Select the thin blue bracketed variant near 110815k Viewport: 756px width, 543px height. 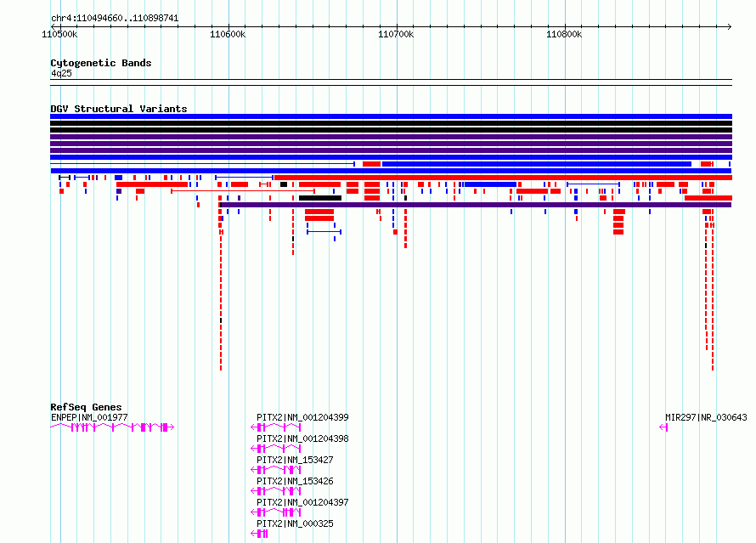click(x=593, y=184)
